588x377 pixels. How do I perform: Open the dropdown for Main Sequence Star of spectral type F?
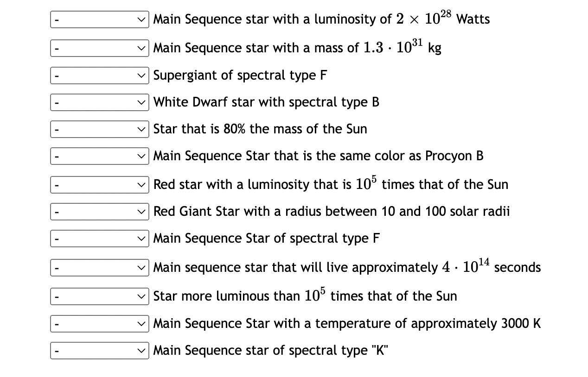(99, 238)
